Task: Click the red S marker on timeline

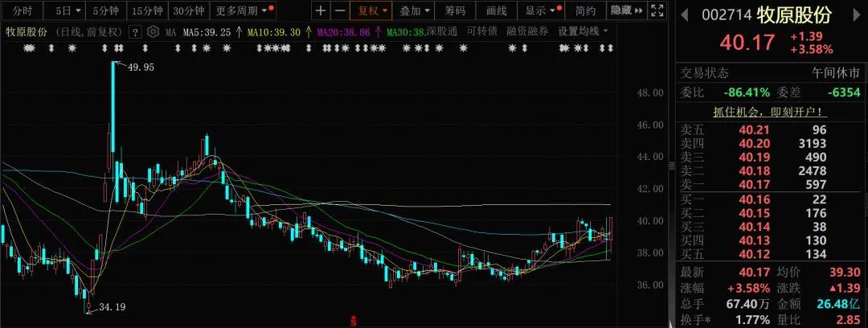Action: pos(352,321)
